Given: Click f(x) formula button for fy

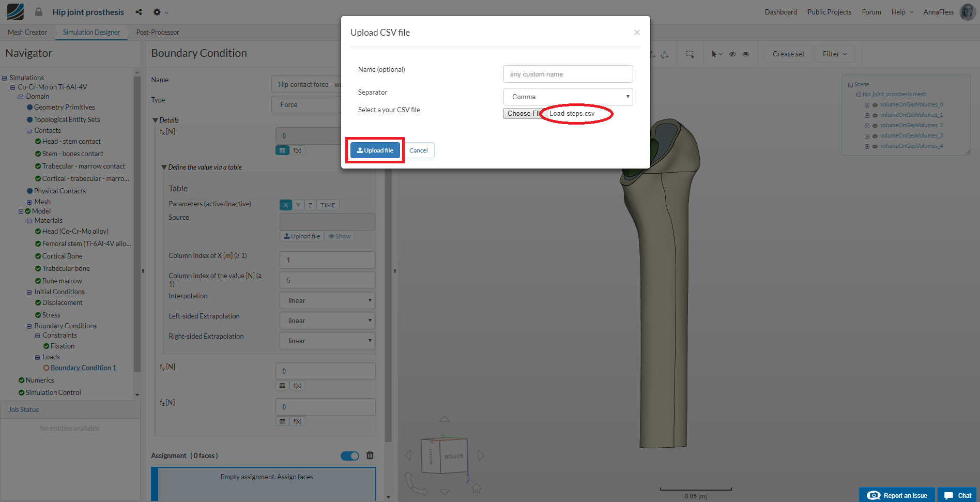Looking at the screenshot, I should [297, 386].
